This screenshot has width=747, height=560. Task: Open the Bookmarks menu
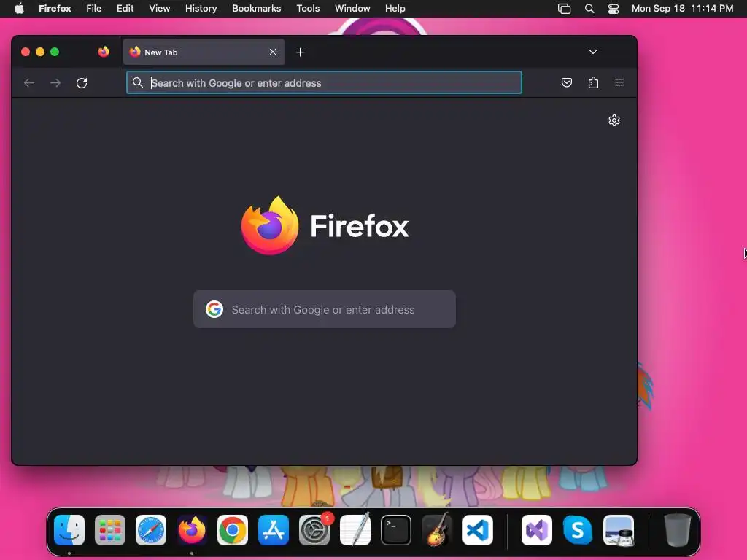pos(256,8)
